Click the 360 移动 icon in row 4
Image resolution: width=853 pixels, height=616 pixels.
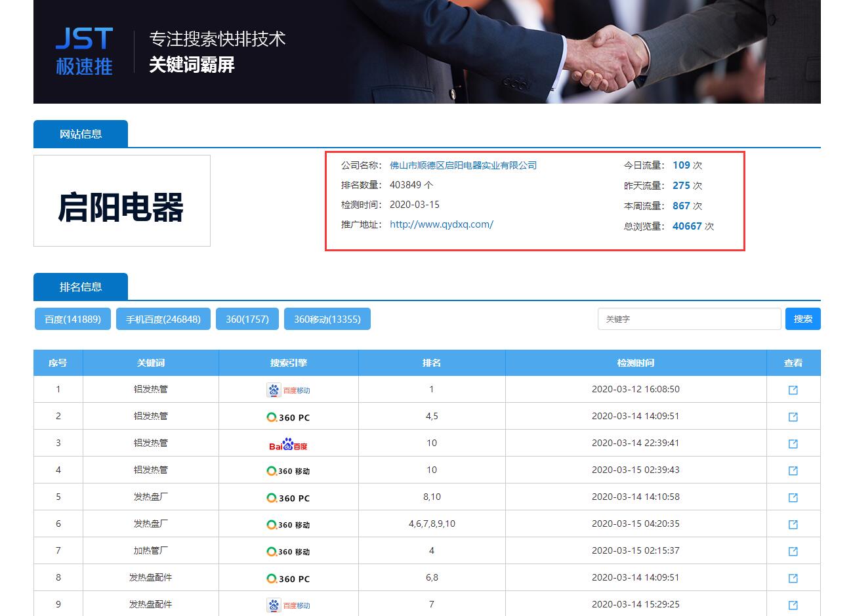coord(289,470)
